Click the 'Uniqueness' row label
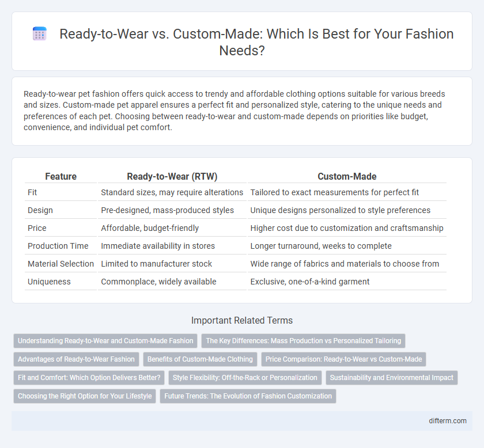The image size is (484, 448). click(49, 282)
